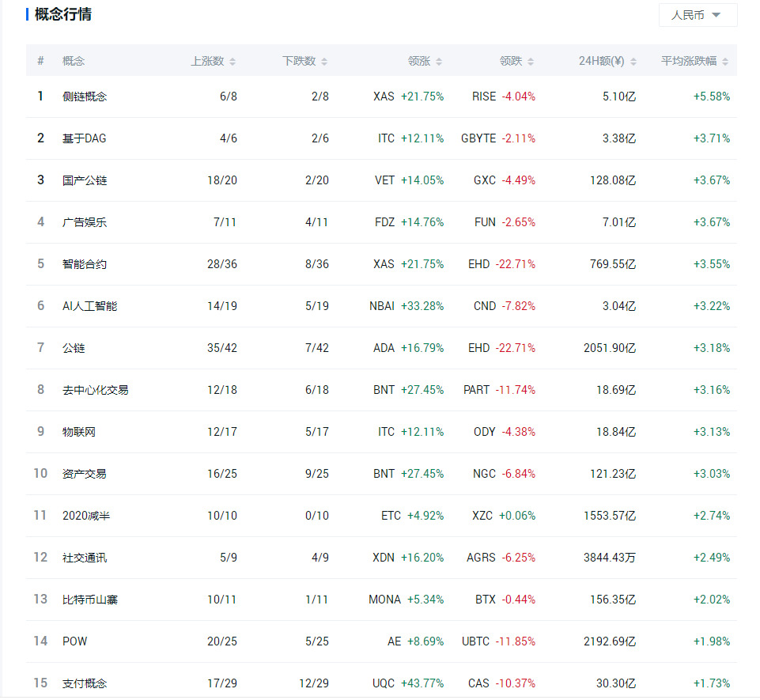The image size is (760, 700).
Task: Click the +5.58% average change
Action: coord(712,96)
